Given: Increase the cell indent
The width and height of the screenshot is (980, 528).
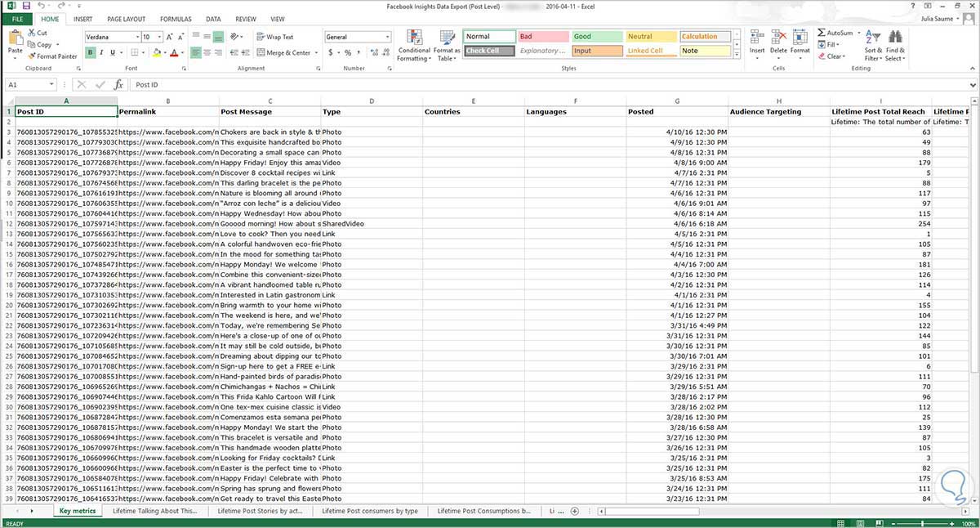Looking at the screenshot, I should (x=245, y=52).
